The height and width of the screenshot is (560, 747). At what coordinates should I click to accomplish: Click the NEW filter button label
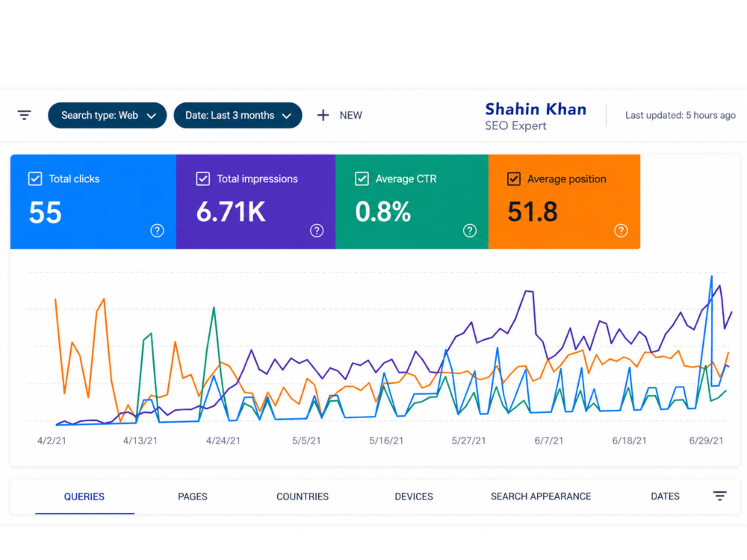(x=351, y=115)
